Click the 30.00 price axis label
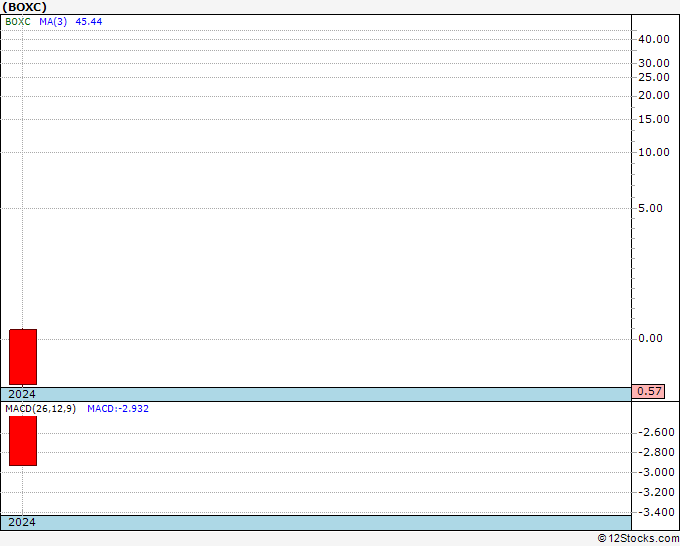Screen dimensions: 680x546 pyautogui.click(x=654, y=63)
